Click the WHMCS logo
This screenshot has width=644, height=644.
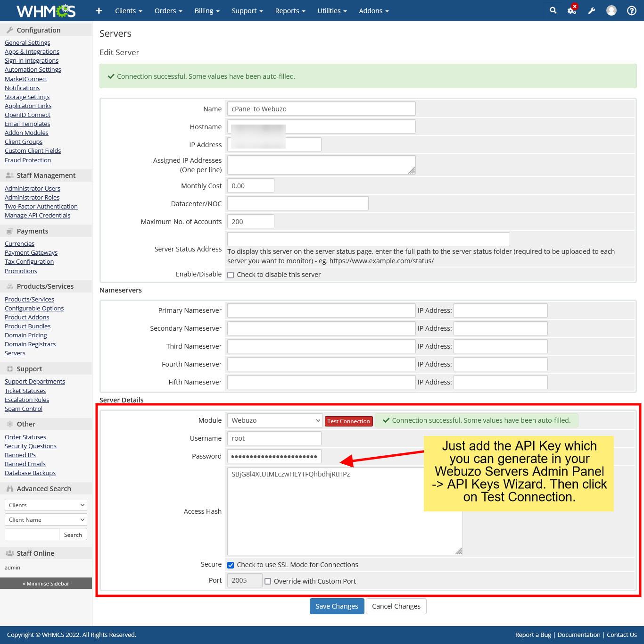click(46, 11)
